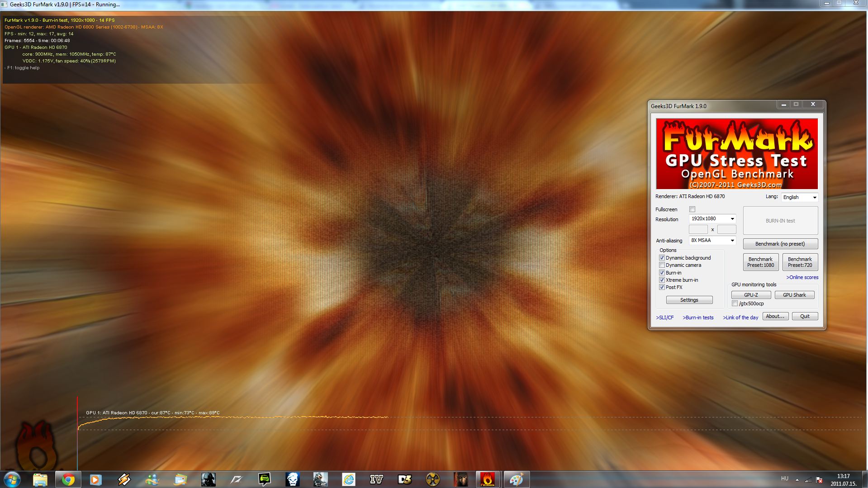Click the 'Renderer: ATI Radeon HD 6870' label
This screenshot has width=868, height=488.
point(690,196)
